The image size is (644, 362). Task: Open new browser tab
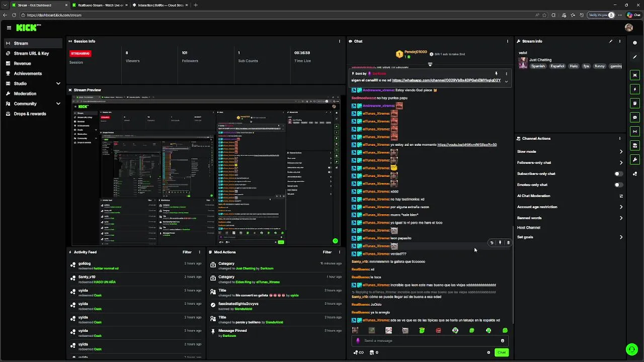pyautogui.click(x=196, y=5)
